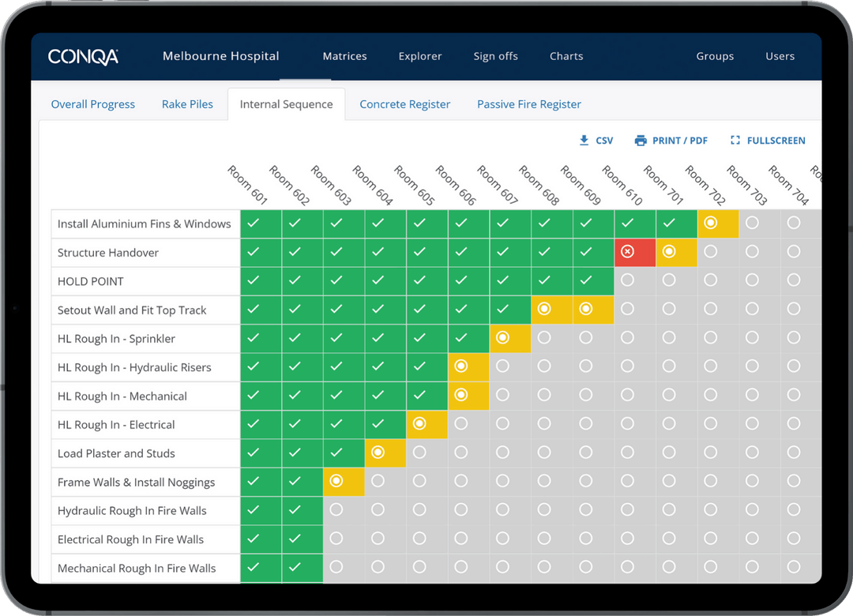
Task: Open the Matrices menu
Action: tap(344, 56)
